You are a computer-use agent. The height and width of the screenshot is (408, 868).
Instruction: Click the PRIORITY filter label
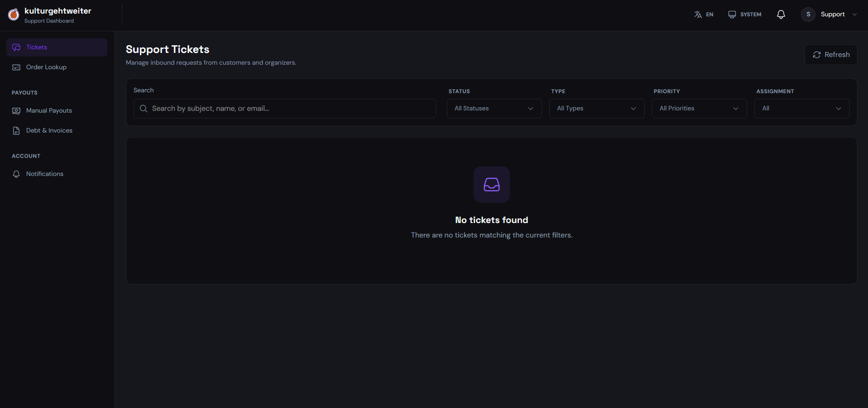[x=667, y=91]
